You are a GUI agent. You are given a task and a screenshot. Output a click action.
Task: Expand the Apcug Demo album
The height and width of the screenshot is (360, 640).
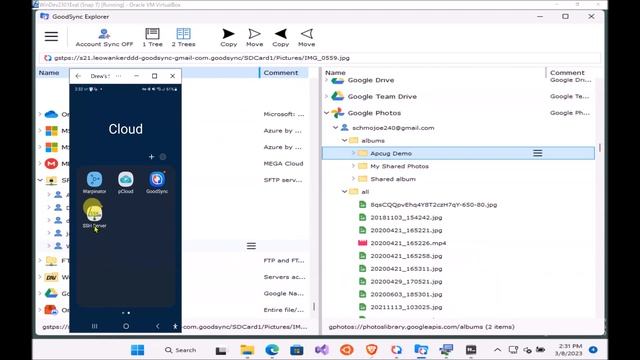click(353, 153)
